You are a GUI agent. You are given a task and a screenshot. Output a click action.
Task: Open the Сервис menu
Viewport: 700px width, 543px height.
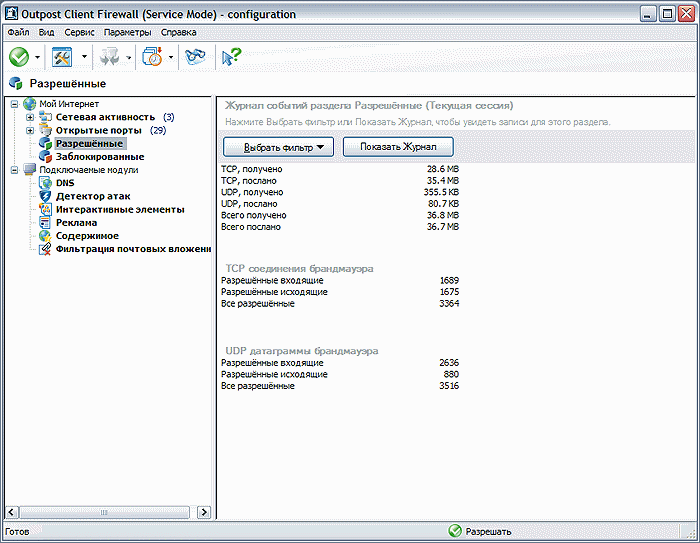pyautogui.click(x=79, y=32)
